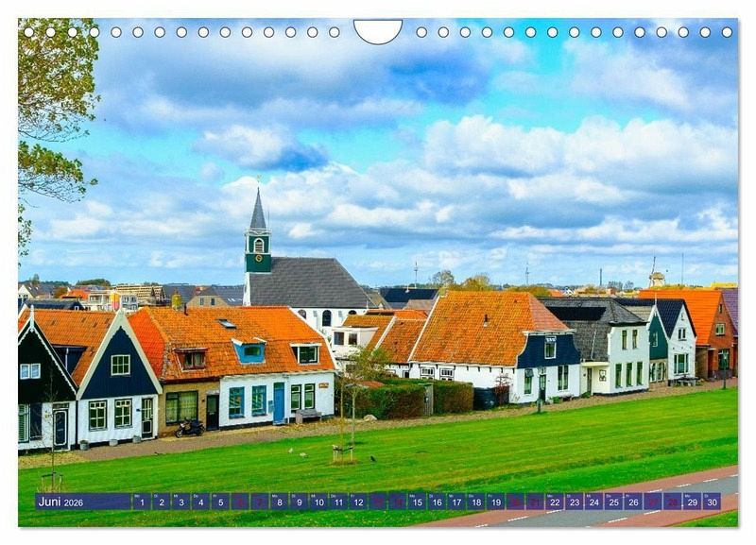
Task: Select date cell 8 in the calendar strip
Action: (279, 502)
